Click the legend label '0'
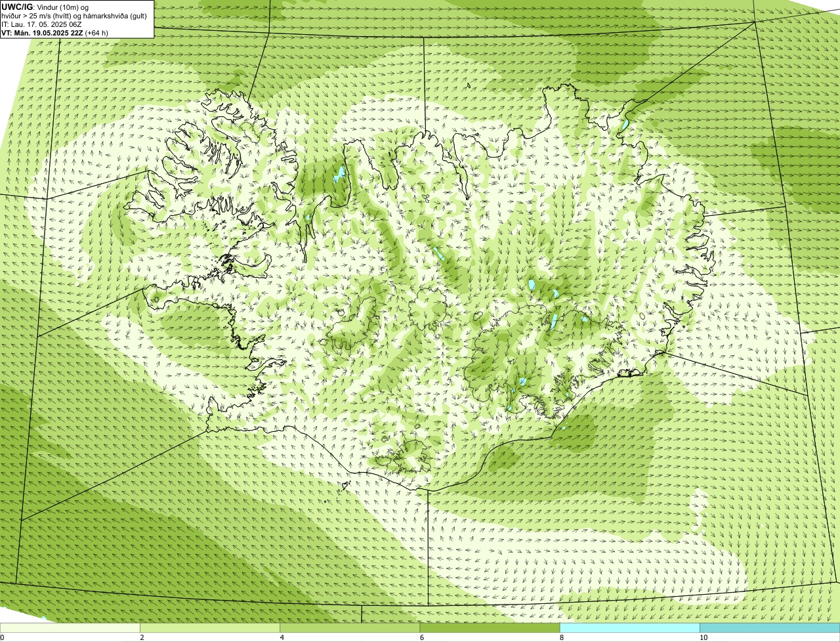 coord(3,637)
